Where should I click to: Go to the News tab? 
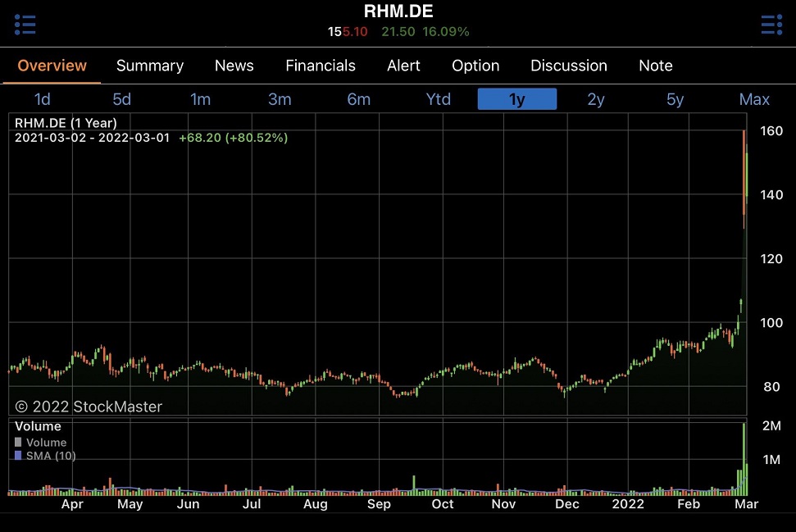234,66
